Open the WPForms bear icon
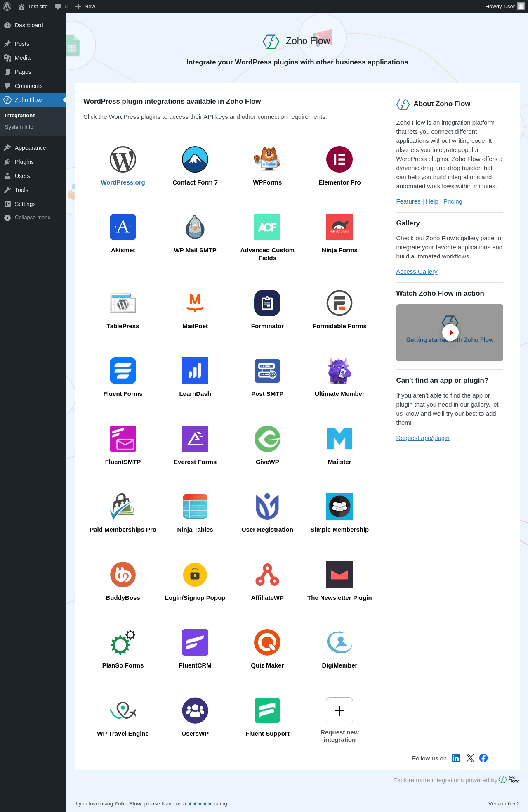Viewport: 528px width, 812px height. pyautogui.click(x=267, y=159)
